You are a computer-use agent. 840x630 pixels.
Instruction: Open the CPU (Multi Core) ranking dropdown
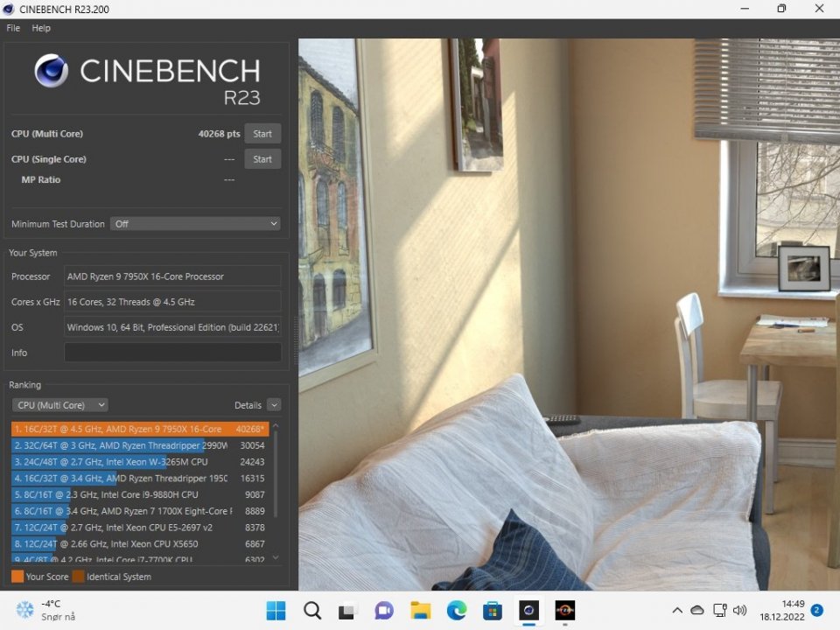point(60,405)
